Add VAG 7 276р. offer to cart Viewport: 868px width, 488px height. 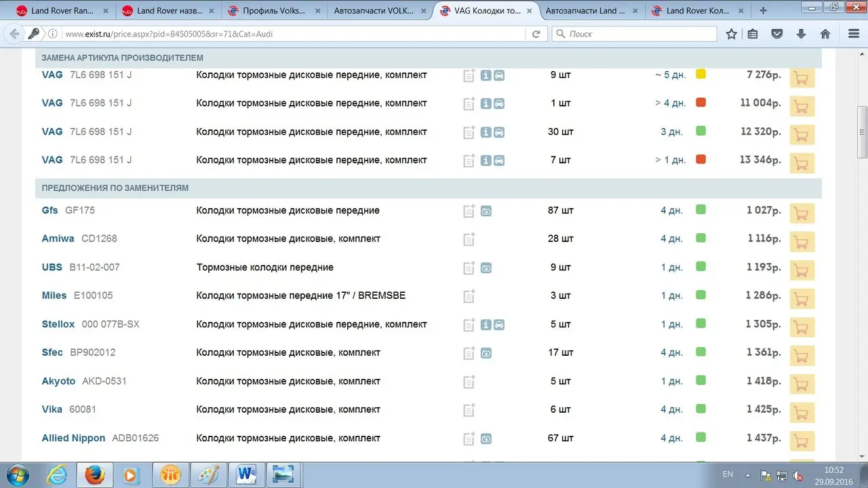802,77
